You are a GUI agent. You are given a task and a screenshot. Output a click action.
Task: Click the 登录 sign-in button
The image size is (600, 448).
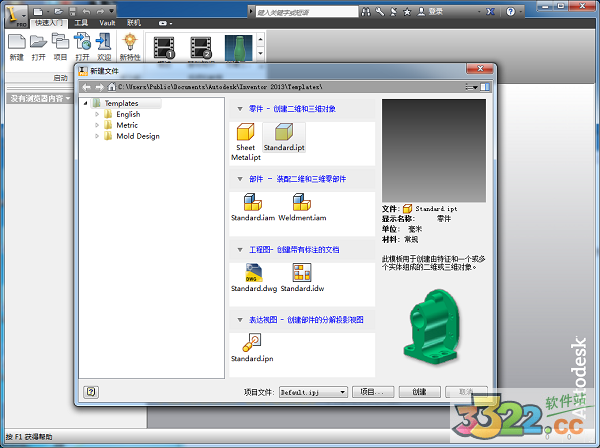point(430,12)
